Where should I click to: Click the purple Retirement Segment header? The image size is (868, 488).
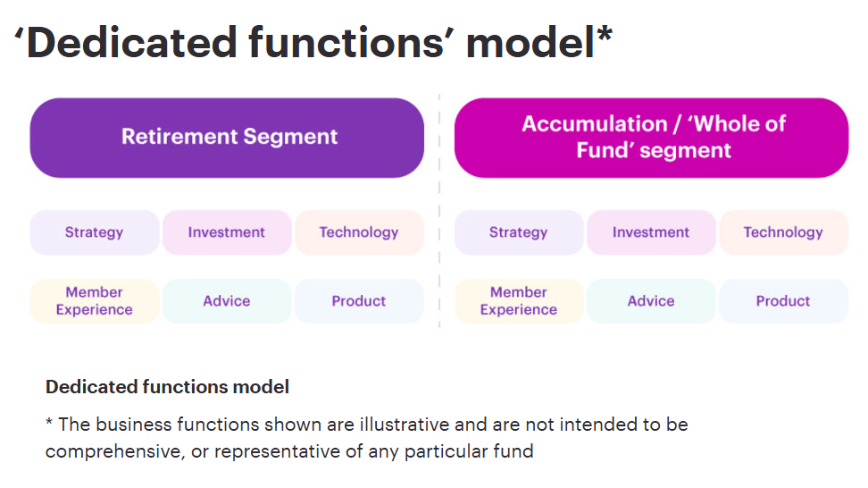(227, 138)
